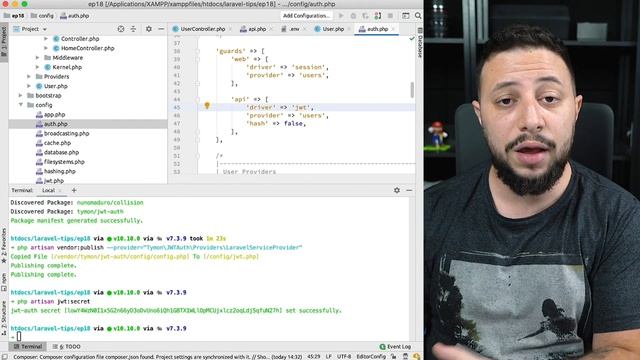The height and width of the screenshot is (360, 640).
Task: Open the Event Log
Action: 395,347
